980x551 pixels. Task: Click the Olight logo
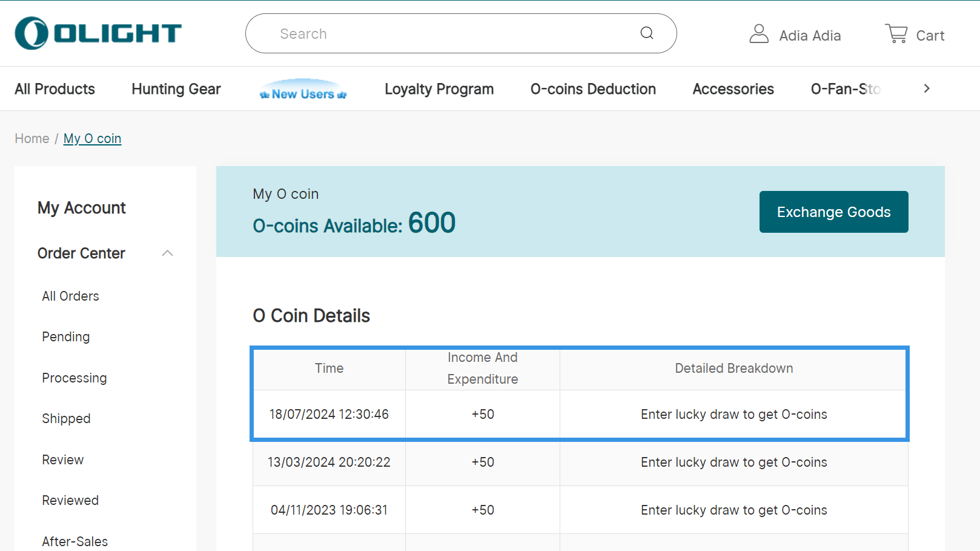point(98,33)
